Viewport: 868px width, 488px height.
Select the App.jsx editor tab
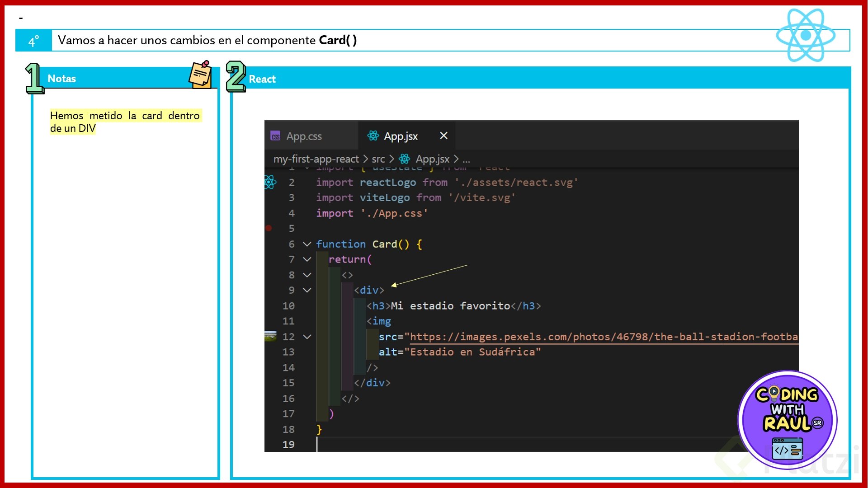(401, 136)
